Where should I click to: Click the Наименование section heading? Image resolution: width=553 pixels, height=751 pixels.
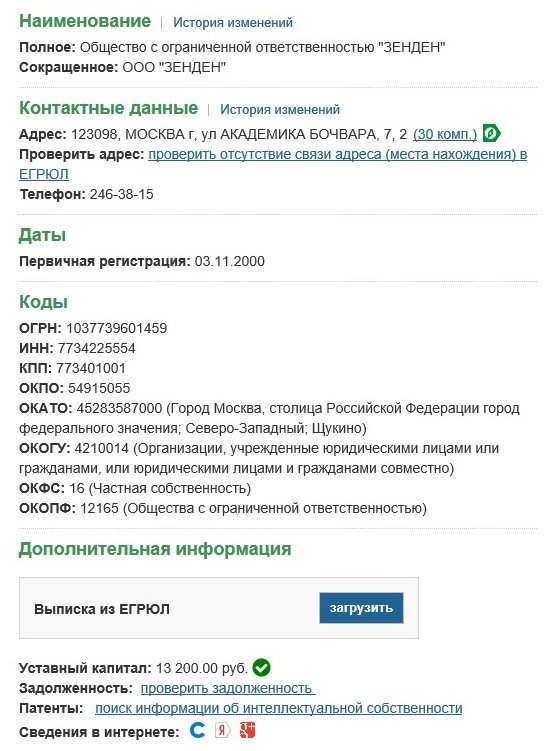click(x=85, y=21)
